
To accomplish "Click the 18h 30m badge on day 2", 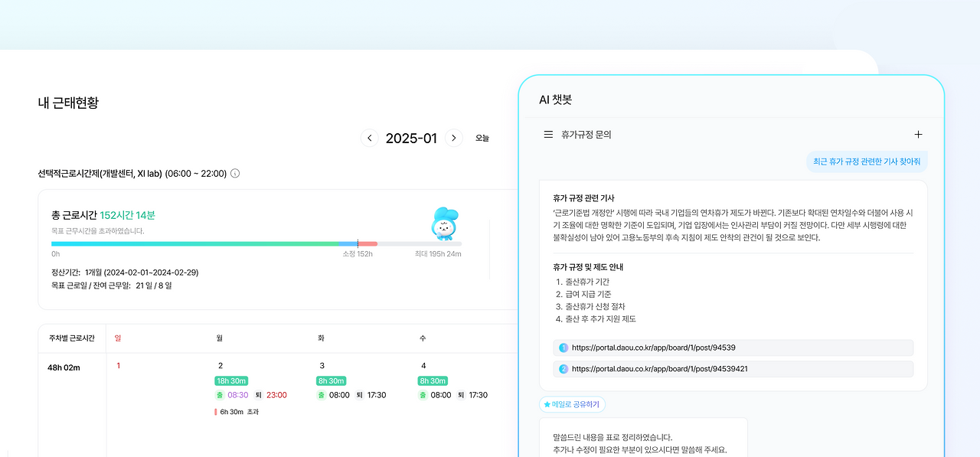I will click(231, 381).
